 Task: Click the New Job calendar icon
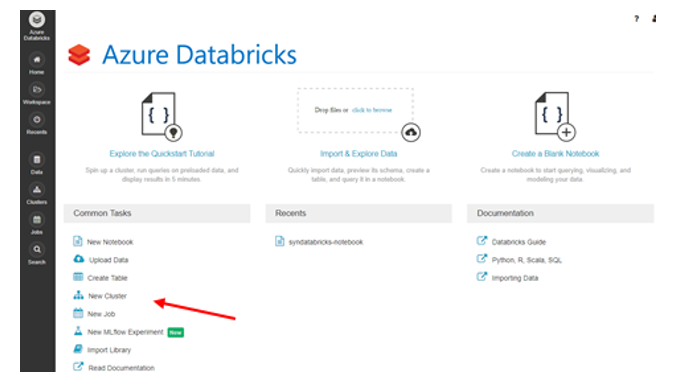pyautogui.click(x=78, y=313)
